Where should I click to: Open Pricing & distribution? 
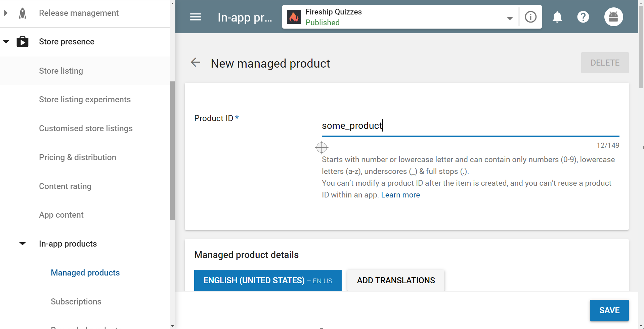click(x=77, y=157)
